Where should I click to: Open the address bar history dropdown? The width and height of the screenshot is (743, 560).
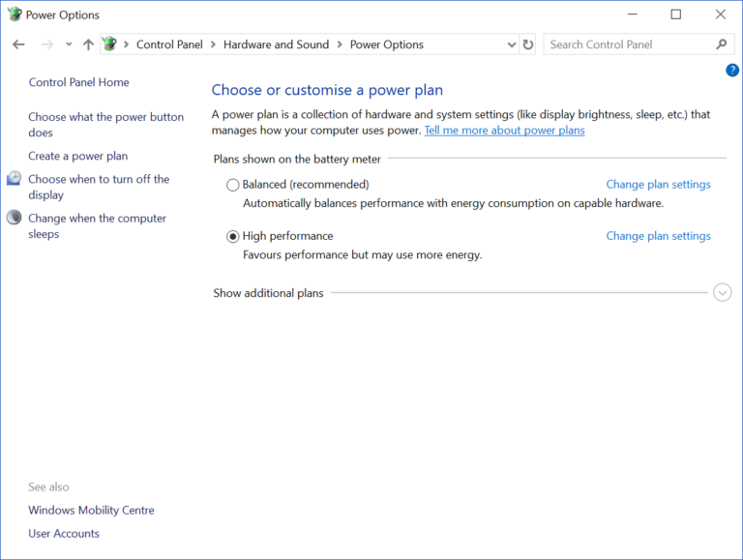pyautogui.click(x=512, y=44)
